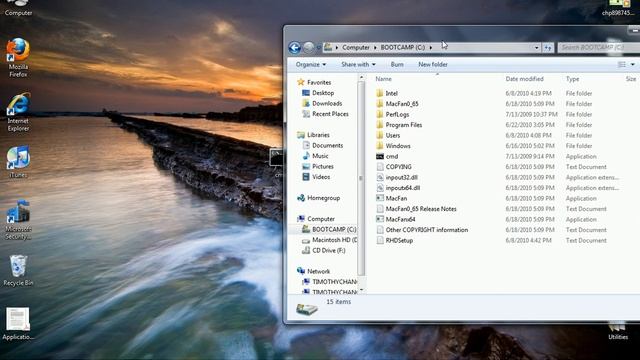Image resolution: width=640 pixels, height=360 pixels.
Task: Expand address bar history dropdown
Action: coord(537,48)
